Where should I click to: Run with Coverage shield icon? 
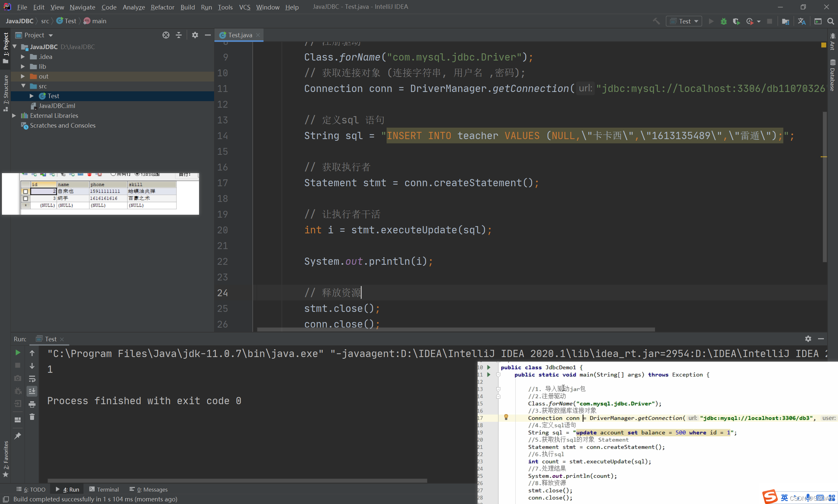point(736,21)
